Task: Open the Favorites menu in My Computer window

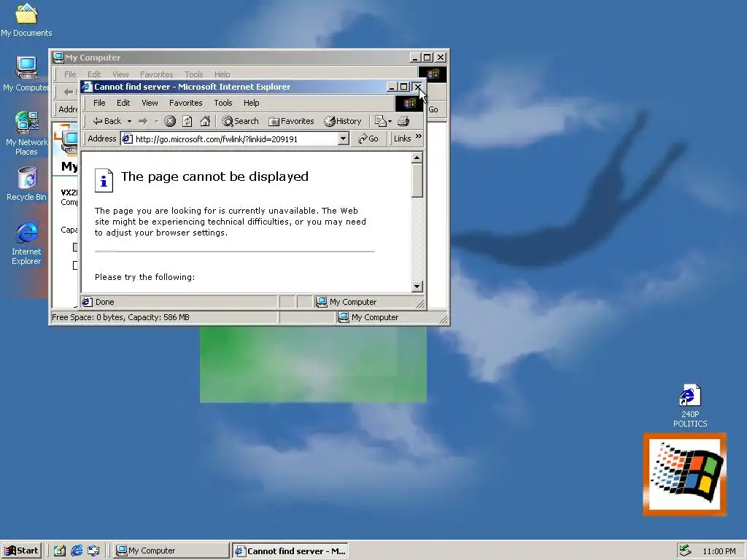Action: tap(156, 74)
